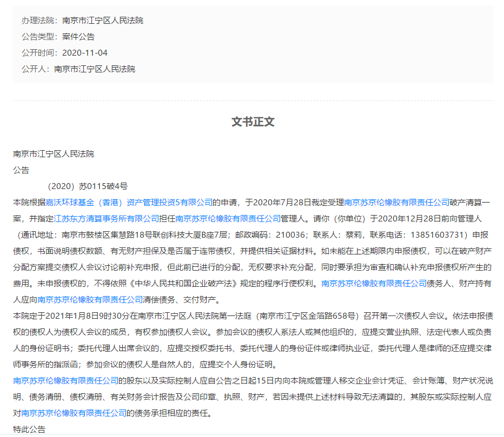Select postal code 210036

(x=290, y=235)
